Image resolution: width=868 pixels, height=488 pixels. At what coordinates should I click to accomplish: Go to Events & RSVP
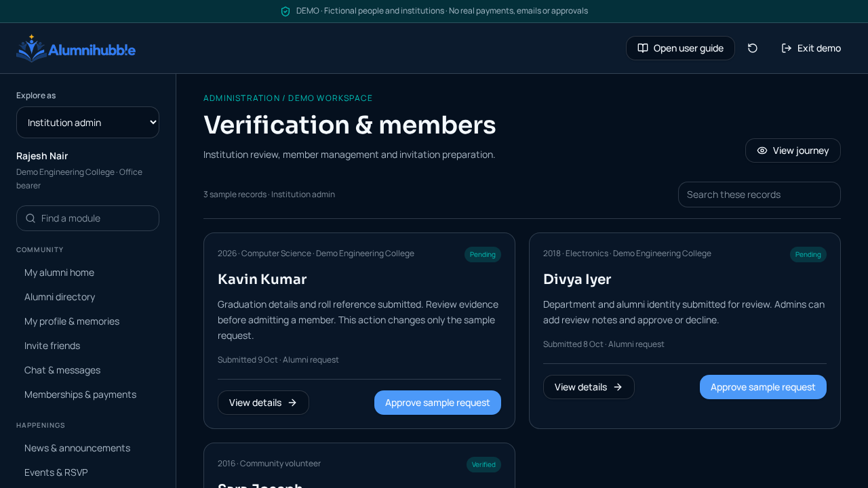coord(56,472)
